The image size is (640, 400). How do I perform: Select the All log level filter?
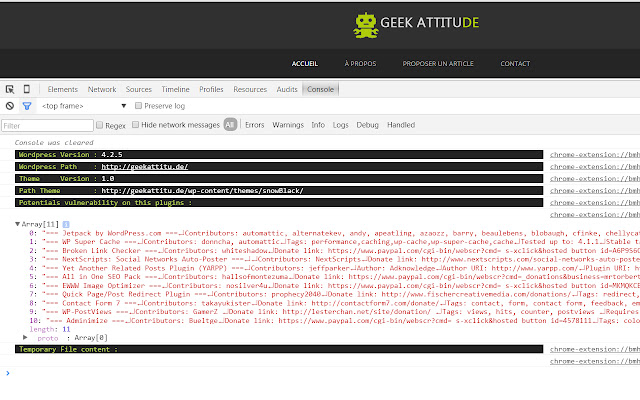click(230, 125)
